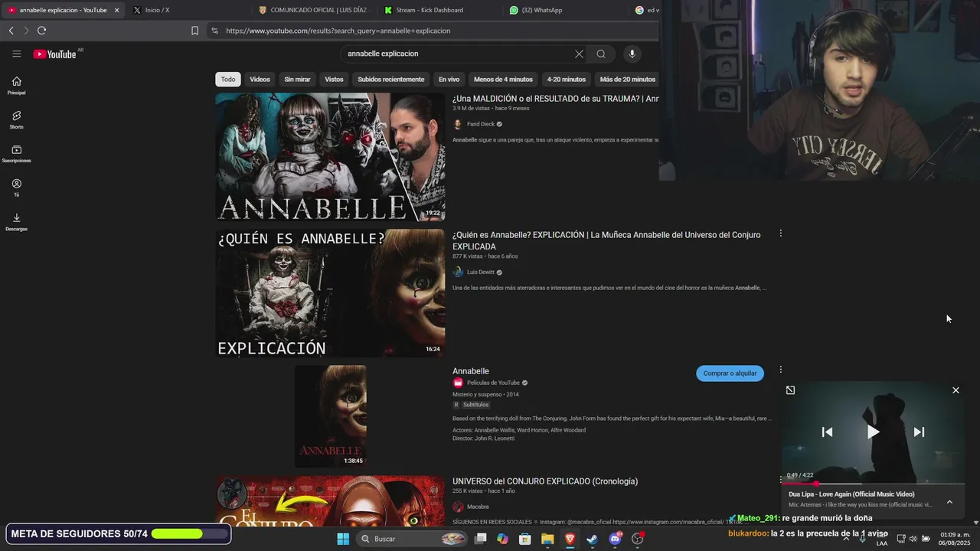Open the Luis Dewitt channel link
980x551 pixels.
[x=481, y=272]
